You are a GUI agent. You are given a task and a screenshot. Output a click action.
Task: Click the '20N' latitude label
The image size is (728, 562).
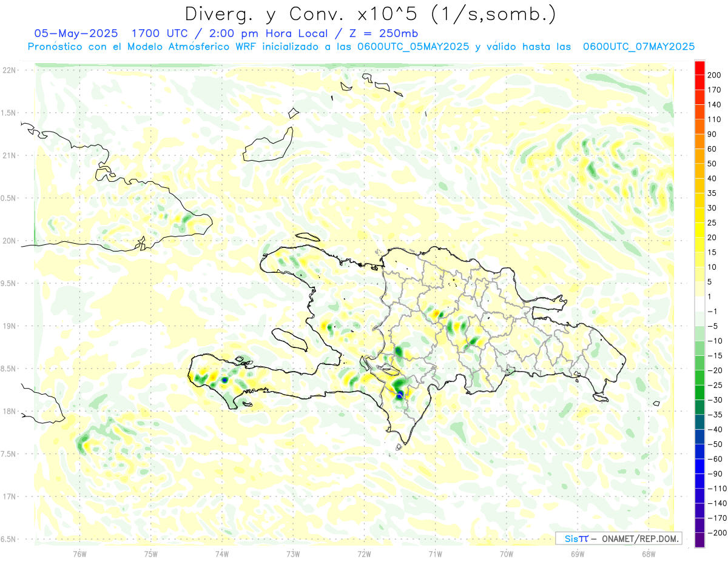point(8,241)
